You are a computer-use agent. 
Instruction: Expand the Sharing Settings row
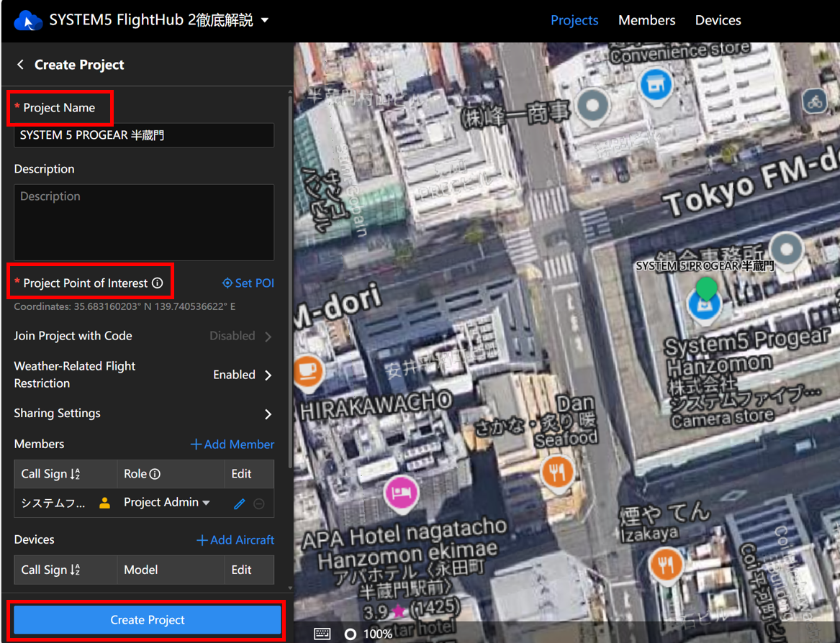[x=144, y=414]
